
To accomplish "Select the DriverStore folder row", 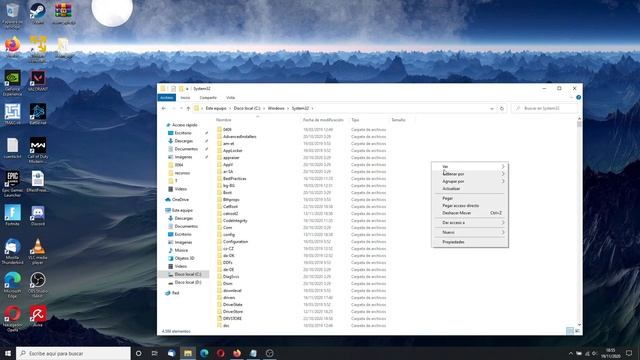I will [232, 312].
